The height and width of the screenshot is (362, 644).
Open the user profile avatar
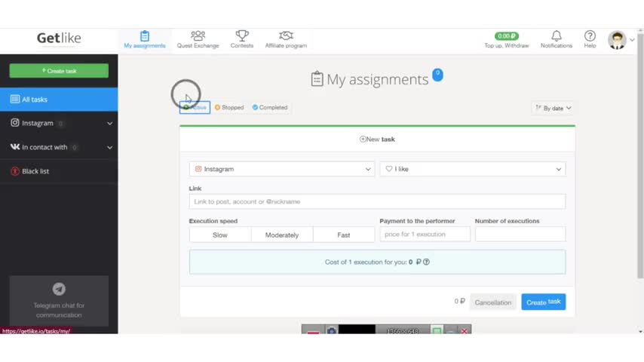click(x=617, y=40)
